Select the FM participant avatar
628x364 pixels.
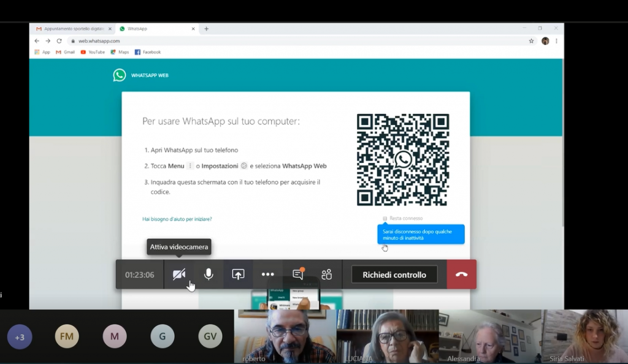click(x=67, y=336)
